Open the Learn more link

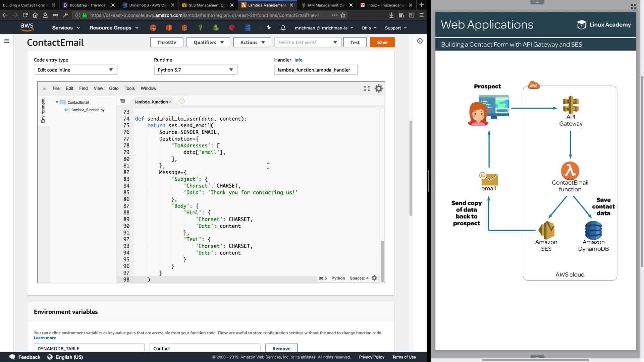[x=45, y=338]
